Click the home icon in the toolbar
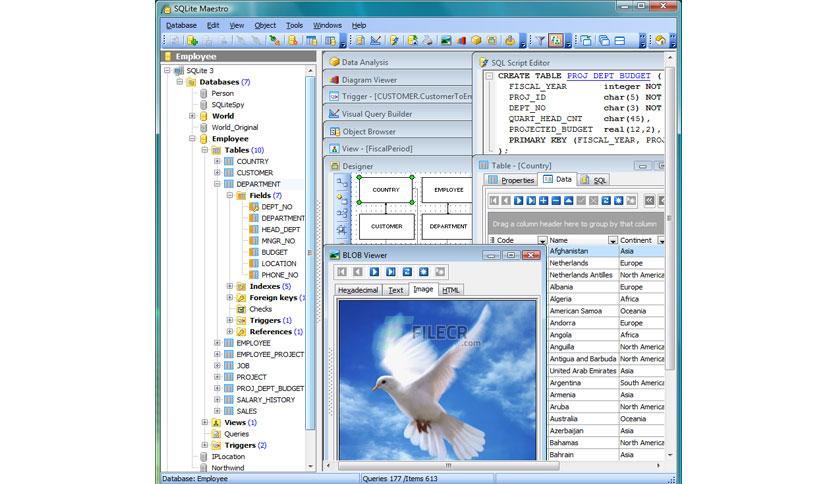 click(x=660, y=41)
